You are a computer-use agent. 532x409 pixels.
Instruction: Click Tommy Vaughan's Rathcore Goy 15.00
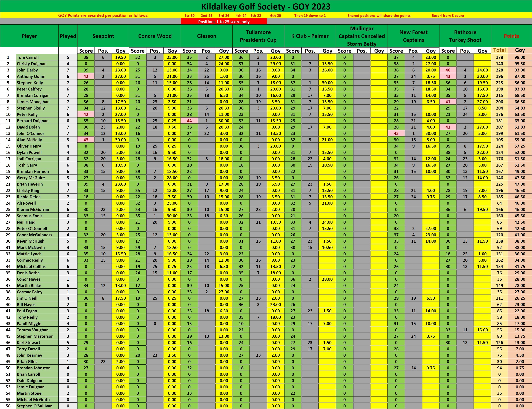point(482,330)
